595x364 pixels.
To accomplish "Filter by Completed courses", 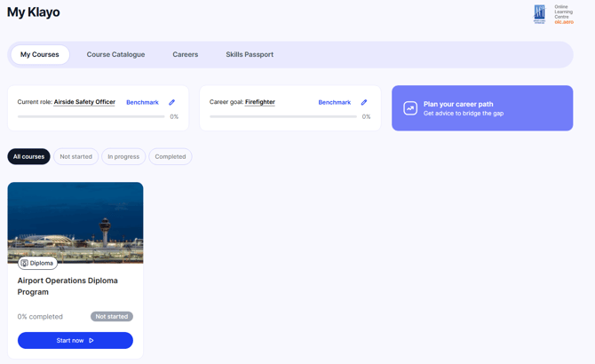I will coord(171,156).
